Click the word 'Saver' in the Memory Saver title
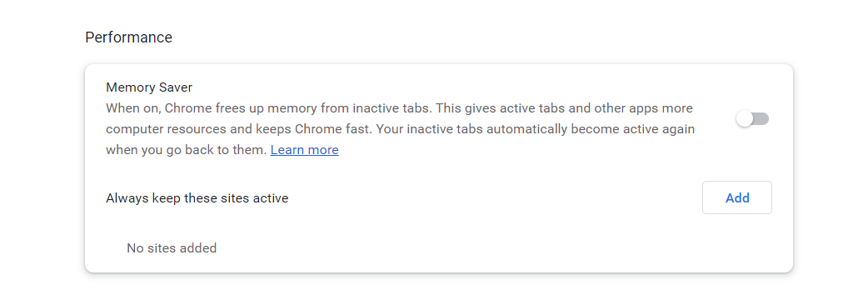Viewport: 868px width, 305px height. point(175,87)
